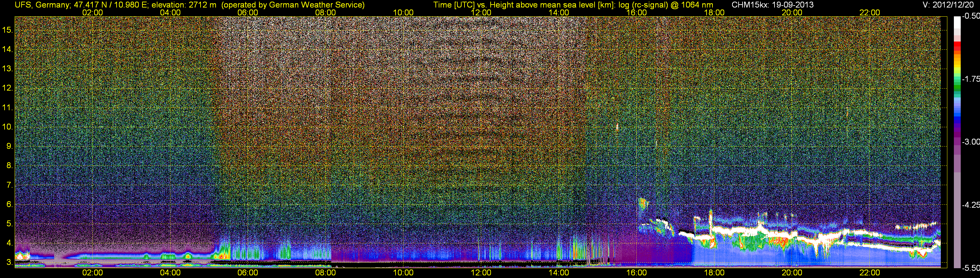Click the height axis label '12.'
This screenshot has height=278, width=980.
pos(8,88)
